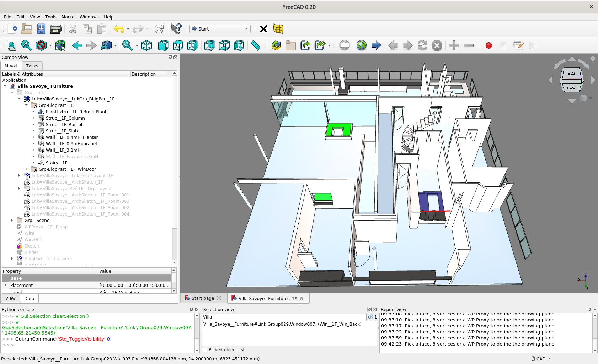Screen dimensions: 598x364
Task: Toggle bounding box icon
Action: click(60, 45)
